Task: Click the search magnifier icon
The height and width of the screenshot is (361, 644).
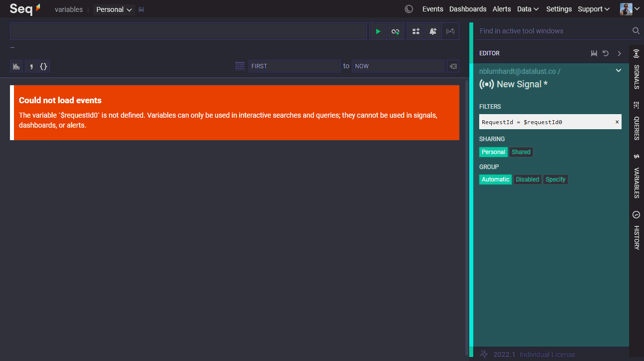Action: tap(636, 31)
